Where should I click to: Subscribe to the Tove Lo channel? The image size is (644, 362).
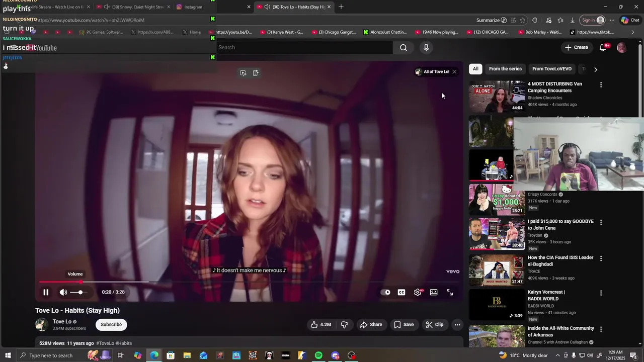111,325
